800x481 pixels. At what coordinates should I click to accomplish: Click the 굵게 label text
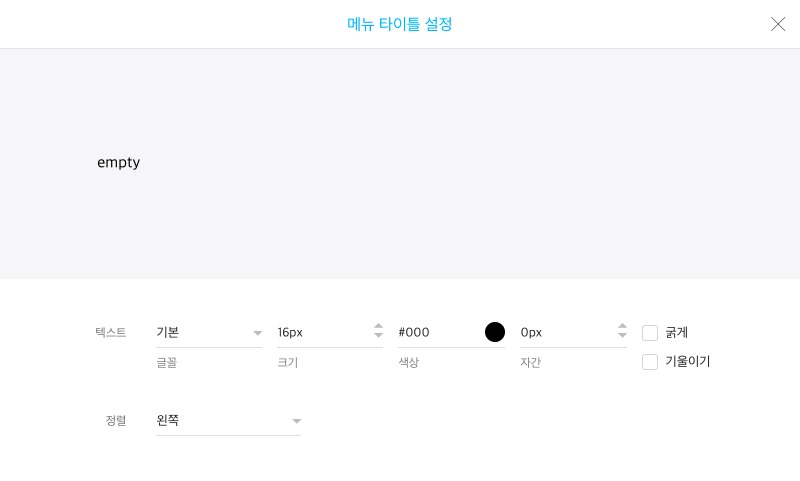677,333
